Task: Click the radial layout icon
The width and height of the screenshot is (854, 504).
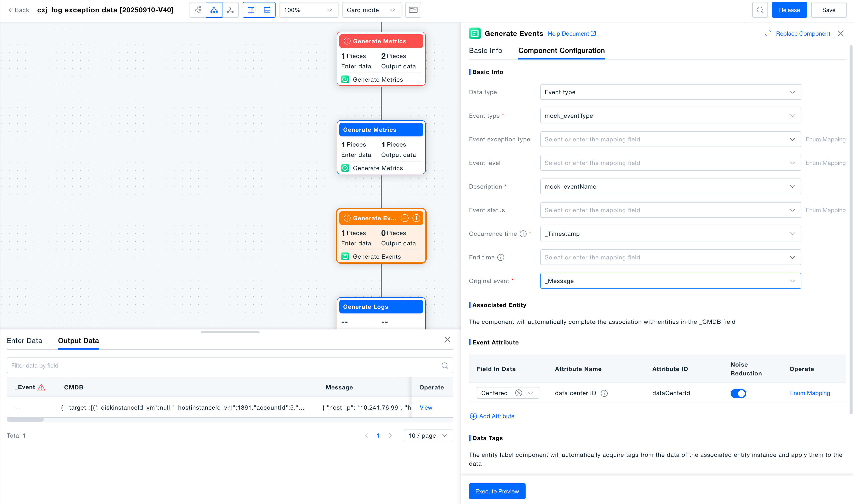Action: tap(230, 10)
